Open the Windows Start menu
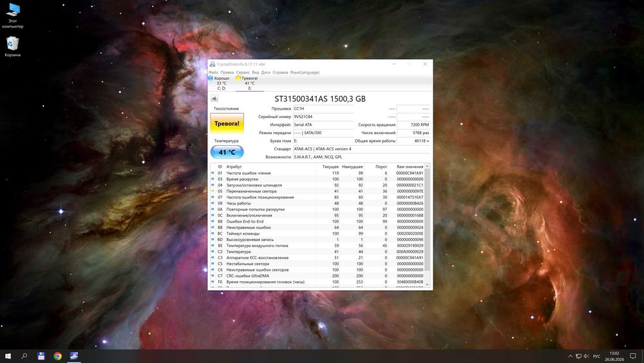Image resolution: width=644 pixels, height=363 pixels. [8, 356]
